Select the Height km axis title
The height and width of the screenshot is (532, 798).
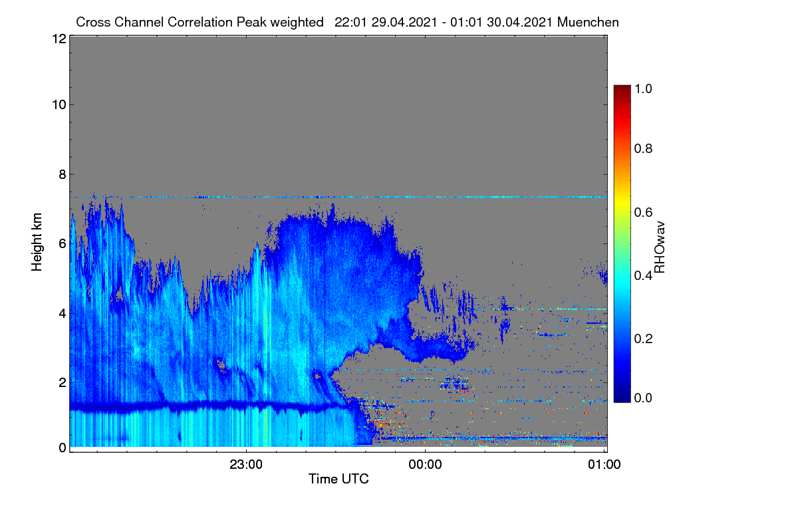37,241
